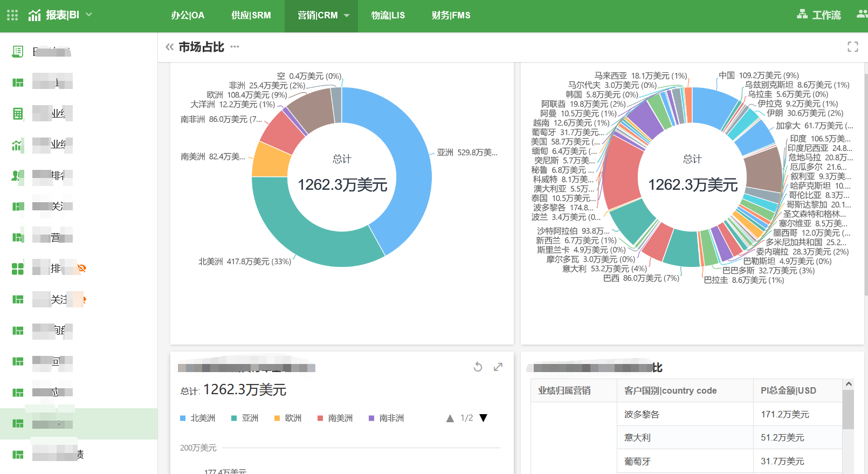Click the table scrollbar up arrow

(x=849, y=384)
